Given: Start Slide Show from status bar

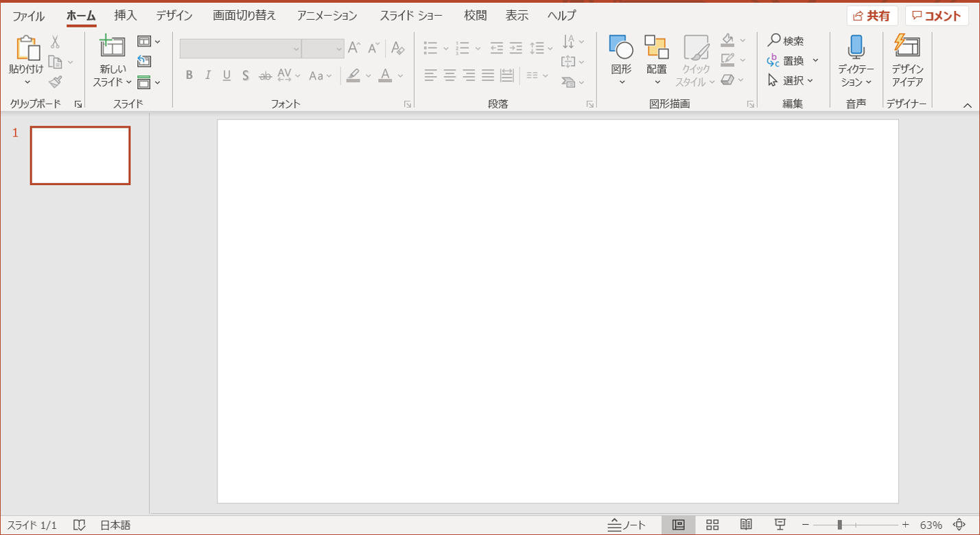Looking at the screenshot, I should click(780, 525).
